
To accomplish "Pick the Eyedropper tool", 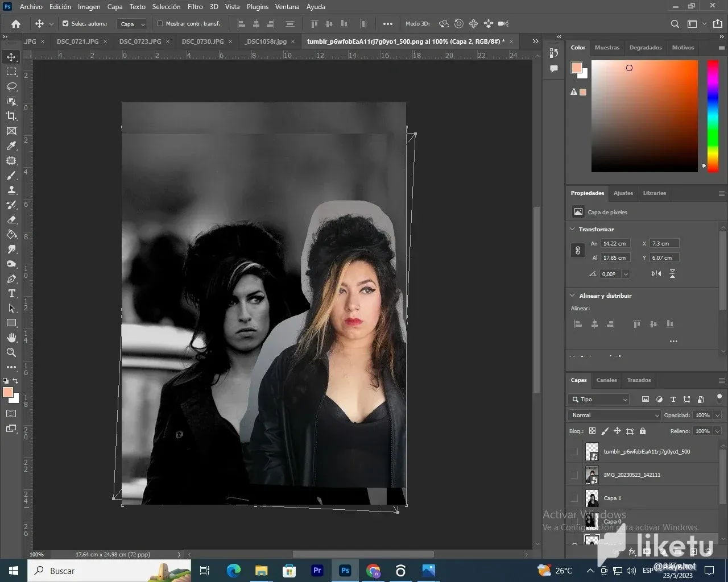I will click(x=11, y=146).
